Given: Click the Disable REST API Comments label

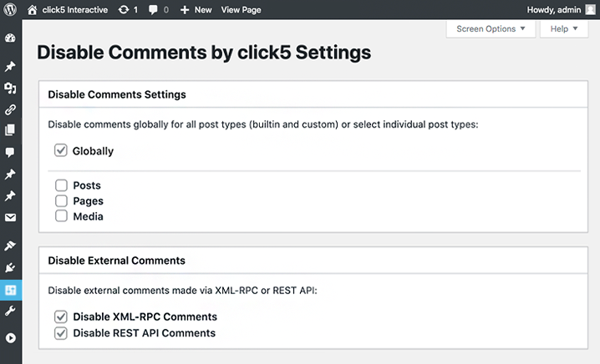Looking at the screenshot, I should coord(145,333).
